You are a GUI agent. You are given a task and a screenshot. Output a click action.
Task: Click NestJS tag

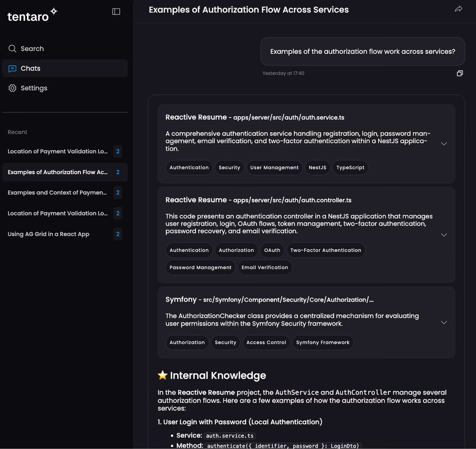[x=317, y=167]
